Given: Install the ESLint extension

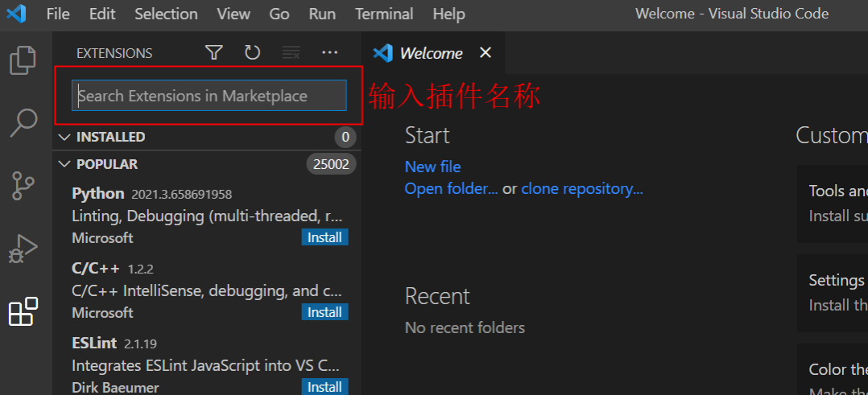Looking at the screenshot, I should tap(325, 387).
